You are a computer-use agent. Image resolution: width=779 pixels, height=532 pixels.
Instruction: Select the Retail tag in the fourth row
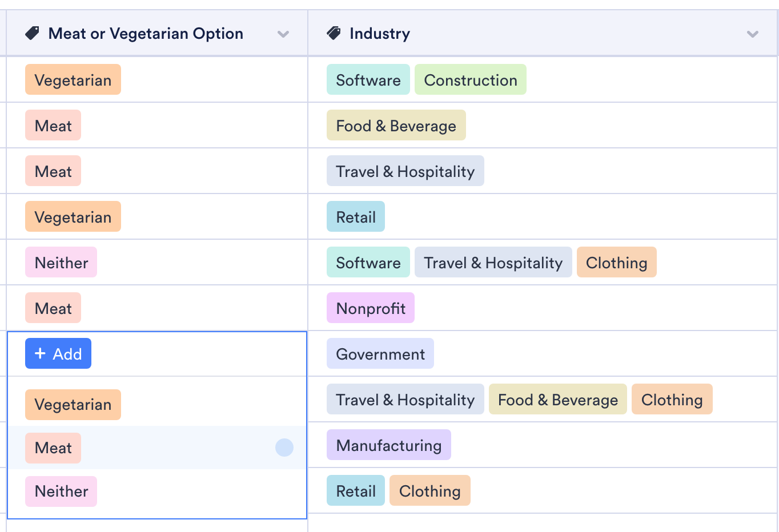[x=356, y=217]
